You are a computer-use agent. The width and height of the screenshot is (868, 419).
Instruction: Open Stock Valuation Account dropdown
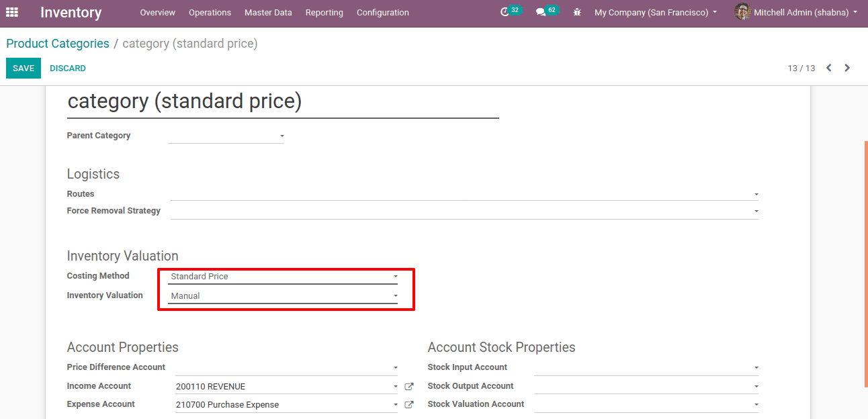[646, 404]
